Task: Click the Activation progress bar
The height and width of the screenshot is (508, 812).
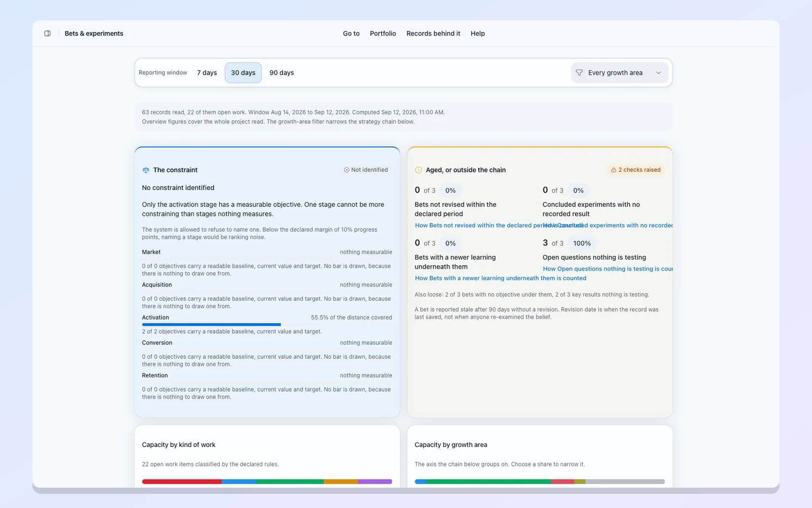Action: (267, 325)
